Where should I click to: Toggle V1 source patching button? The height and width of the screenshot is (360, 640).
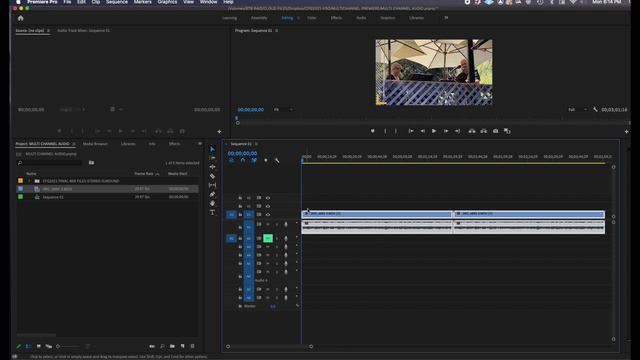pos(231,214)
